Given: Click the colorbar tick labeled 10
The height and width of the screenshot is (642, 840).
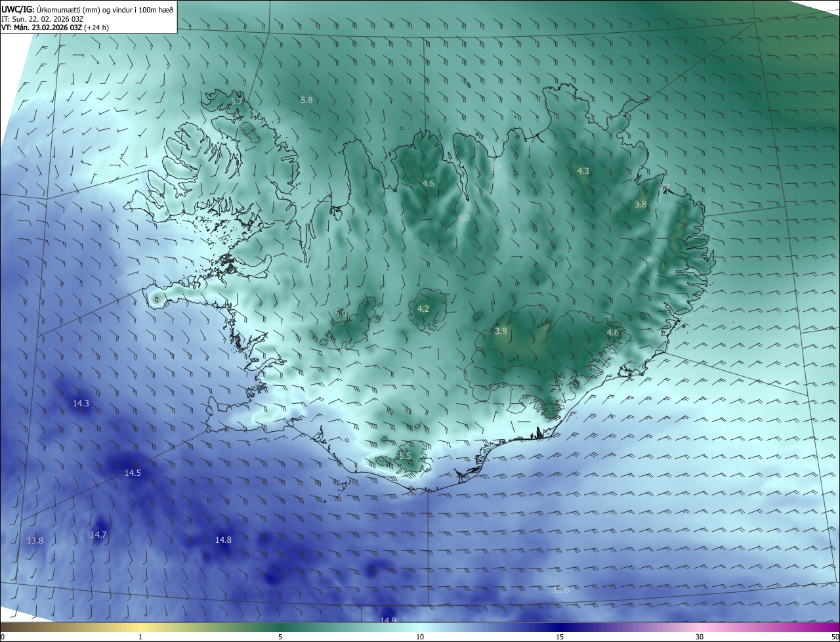Looking at the screenshot, I should pyautogui.click(x=420, y=637).
